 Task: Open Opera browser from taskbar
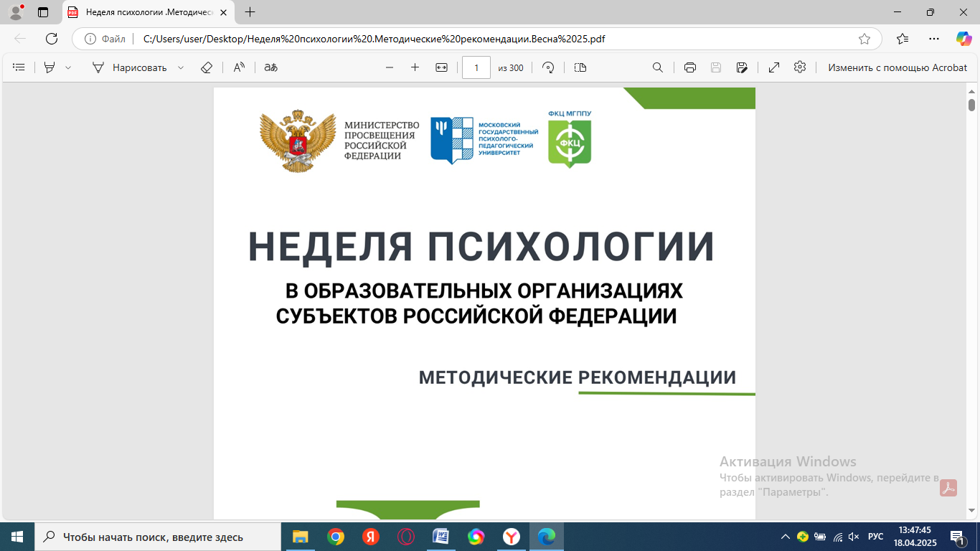[x=405, y=537]
